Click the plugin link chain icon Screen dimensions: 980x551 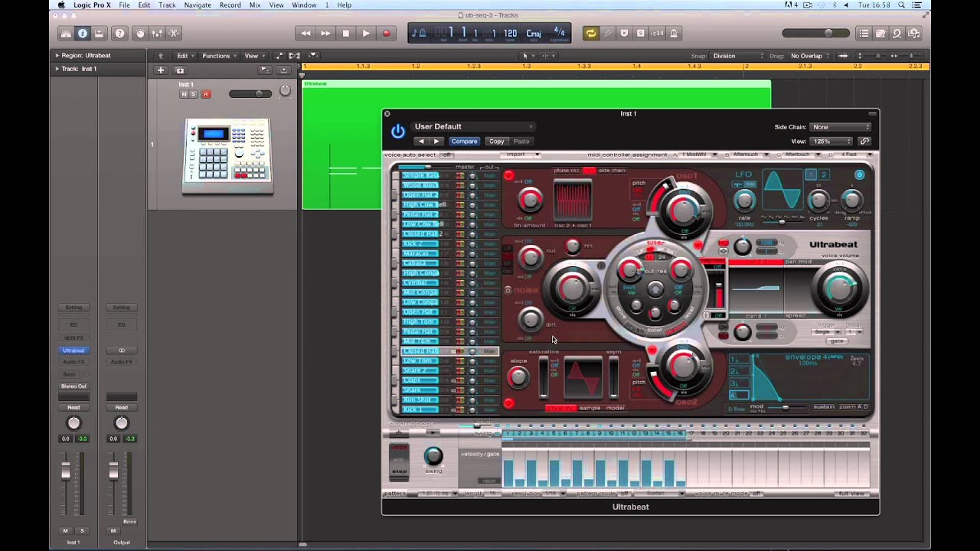(864, 142)
